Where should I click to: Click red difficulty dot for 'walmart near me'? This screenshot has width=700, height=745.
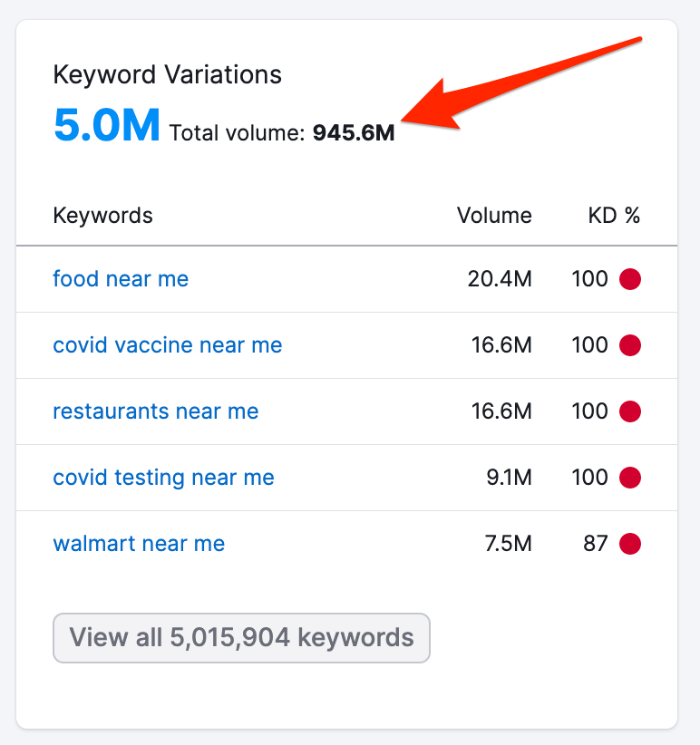tap(630, 544)
